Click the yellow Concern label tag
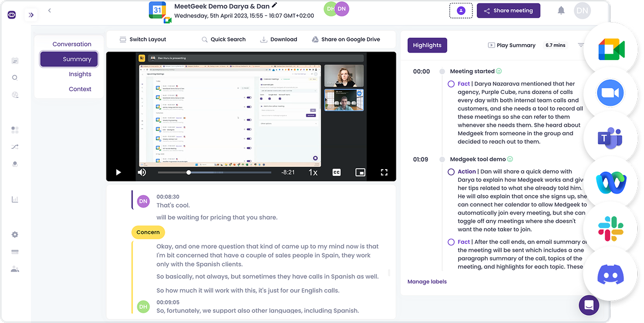 point(148,232)
